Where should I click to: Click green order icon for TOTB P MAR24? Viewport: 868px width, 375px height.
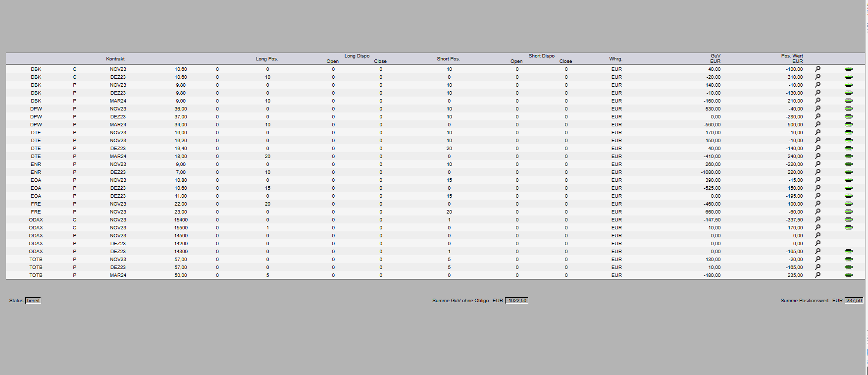848,275
